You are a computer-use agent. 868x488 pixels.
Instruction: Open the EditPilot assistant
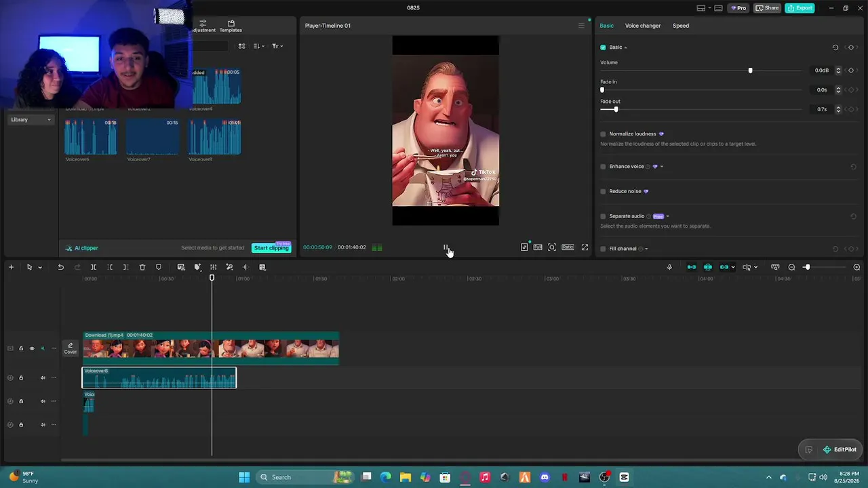(840, 449)
